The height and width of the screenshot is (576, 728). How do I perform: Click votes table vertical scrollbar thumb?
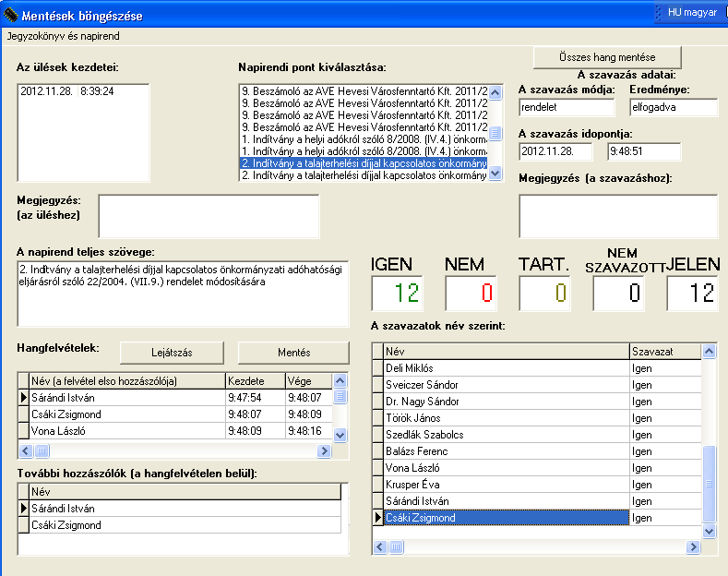tap(709, 484)
